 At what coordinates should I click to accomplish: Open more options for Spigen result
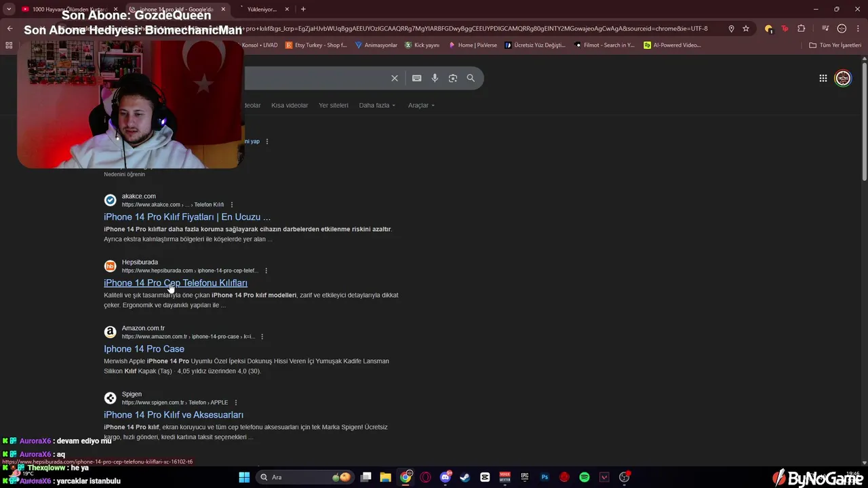(236, 403)
